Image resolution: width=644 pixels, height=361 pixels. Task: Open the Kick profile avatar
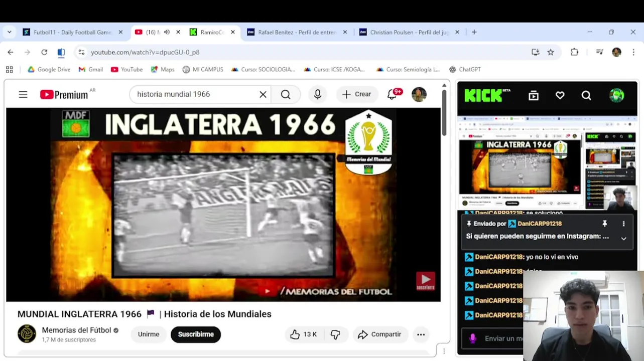tap(617, 95)
